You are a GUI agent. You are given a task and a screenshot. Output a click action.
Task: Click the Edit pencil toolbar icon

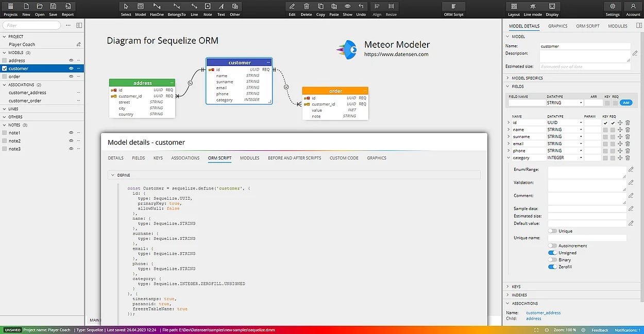(x=292, y=9)
